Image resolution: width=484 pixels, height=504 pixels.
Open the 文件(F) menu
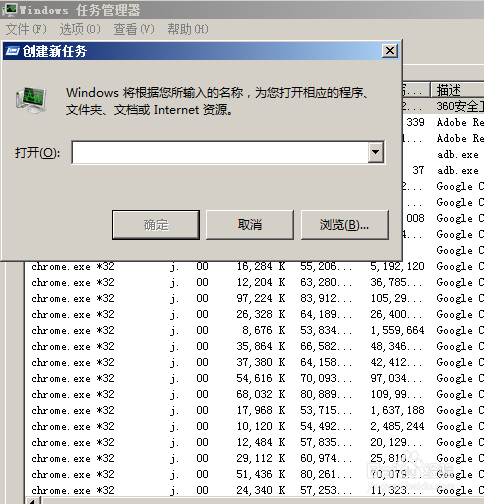click(x=26, y=29)
